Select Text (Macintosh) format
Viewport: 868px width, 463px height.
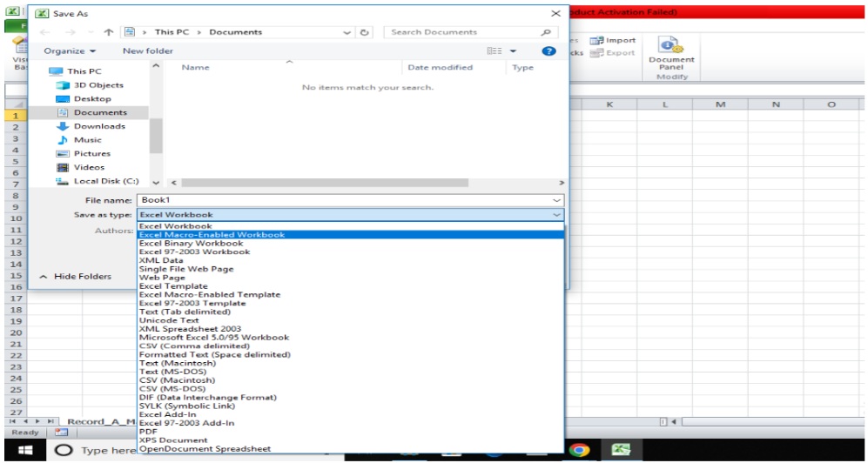coord(350,364)
